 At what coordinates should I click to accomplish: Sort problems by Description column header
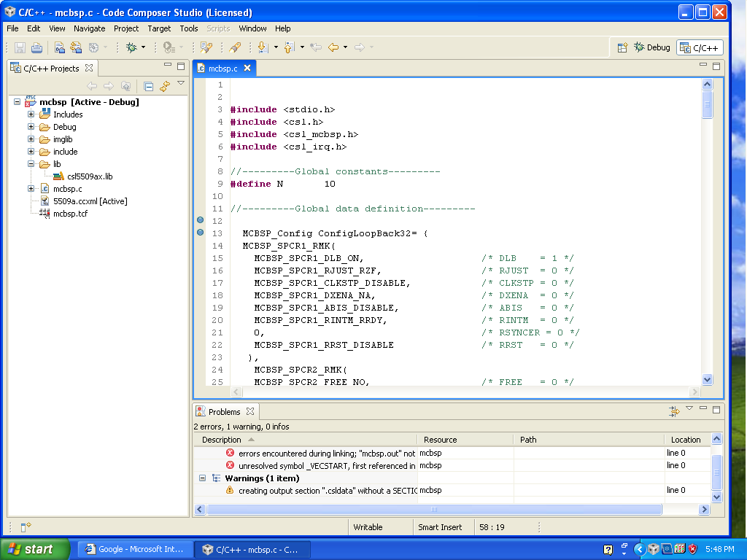(222, 440)
